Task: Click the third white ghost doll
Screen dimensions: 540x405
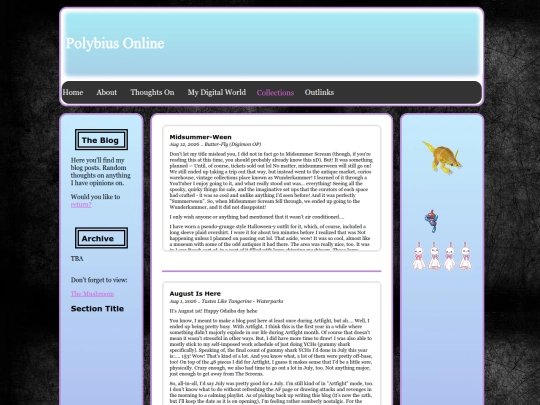Action: (x=450, y=256)
